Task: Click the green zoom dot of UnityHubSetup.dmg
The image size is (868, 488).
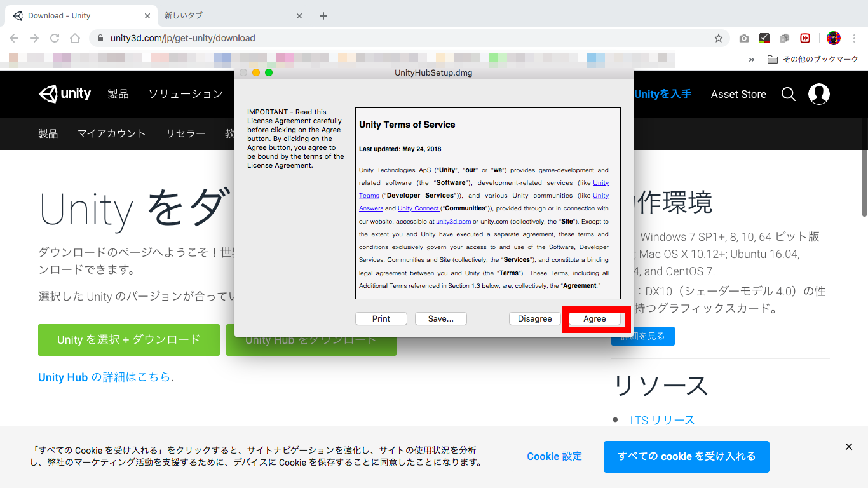Action: click(269, 72)
